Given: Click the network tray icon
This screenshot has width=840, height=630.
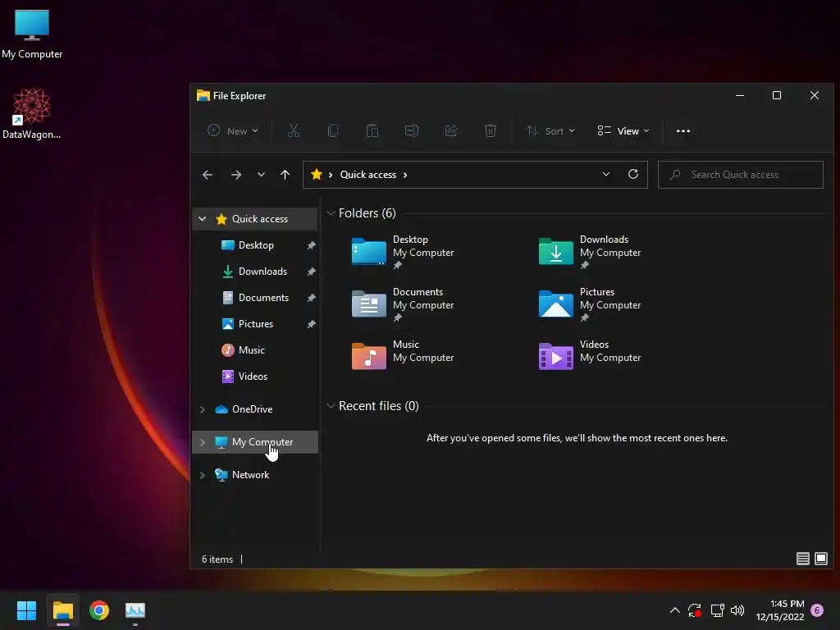Looking at the screenshot, I should (717, 610).
